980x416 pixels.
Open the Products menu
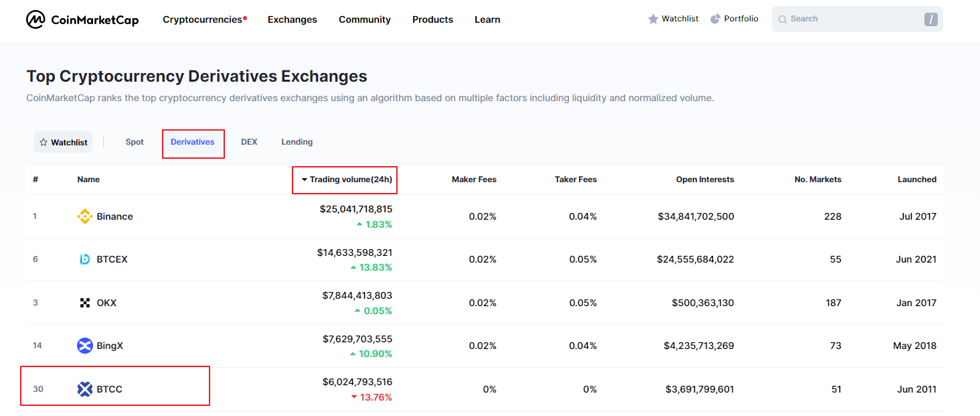pyautogui.click(x=432, y=19)
